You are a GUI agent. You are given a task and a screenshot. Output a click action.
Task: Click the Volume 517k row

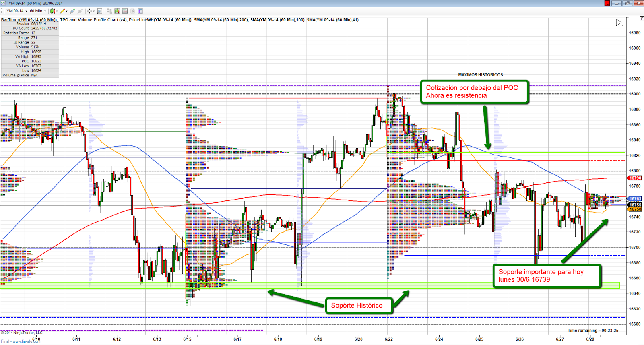point(30,47)
